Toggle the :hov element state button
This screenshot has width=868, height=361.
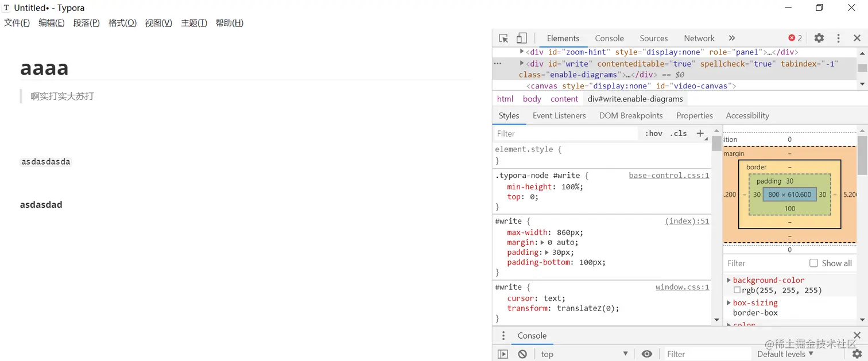click(x=653, y=133)
